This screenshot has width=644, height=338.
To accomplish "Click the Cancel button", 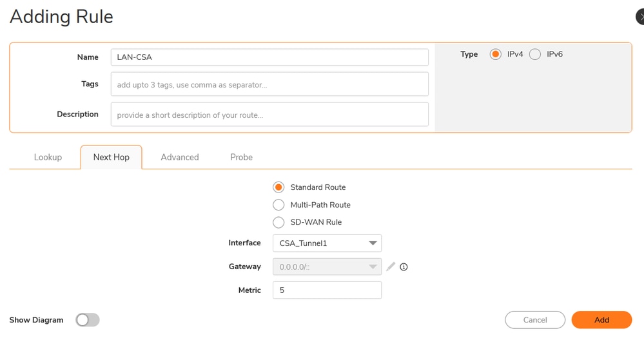I will point(535,320).
